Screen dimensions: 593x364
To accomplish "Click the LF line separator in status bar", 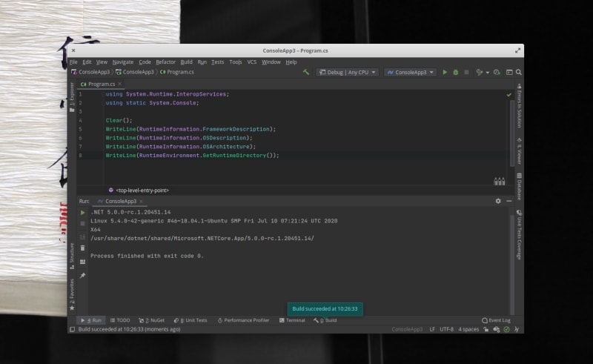I will click(432, 329).
